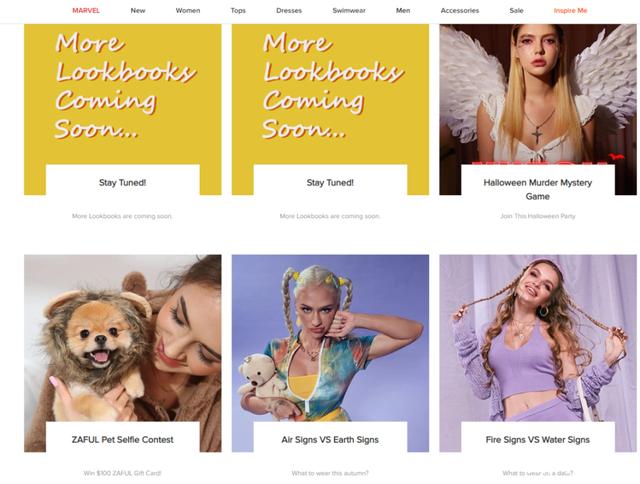The image size is (640, 484).
Task: Select the Dresses navigation item
Action: (289, 11)
